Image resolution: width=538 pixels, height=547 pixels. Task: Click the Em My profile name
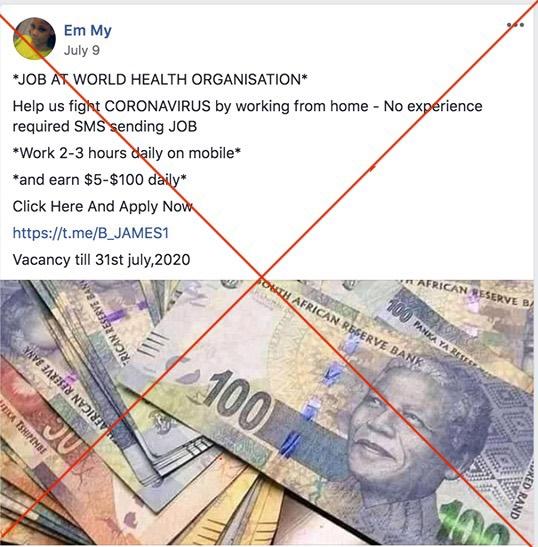click(88, 31)
